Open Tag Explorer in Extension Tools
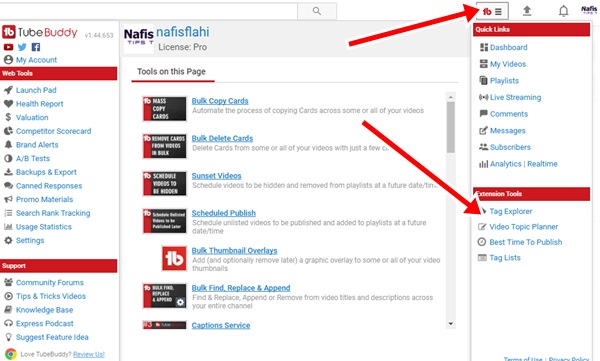The width and height of the screenshot is (600, 361). point(510,211)
